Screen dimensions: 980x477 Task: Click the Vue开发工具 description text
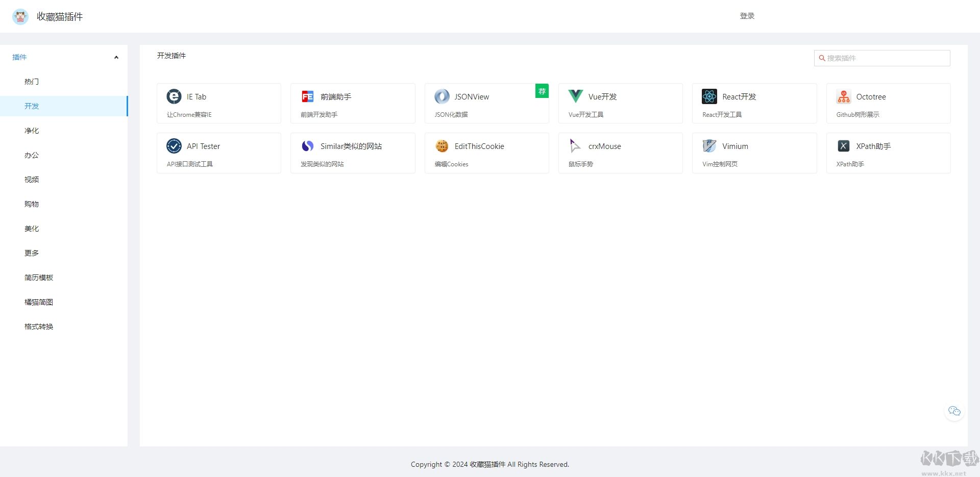[x=586, y=114]
